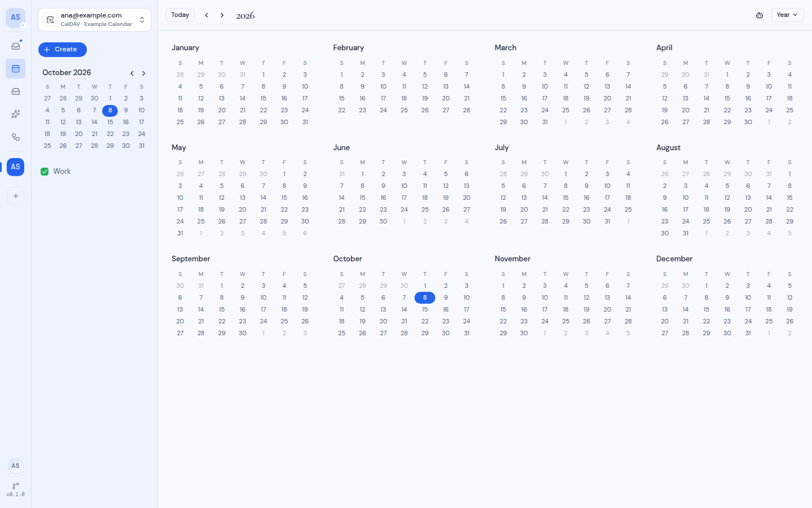
Task: Show next month in the mini calendar
Action: (x=144, y=73)
